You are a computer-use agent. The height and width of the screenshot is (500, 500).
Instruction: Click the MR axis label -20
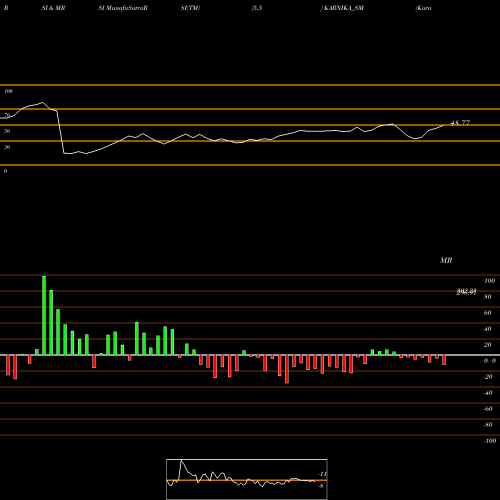(x=488, y=377)
